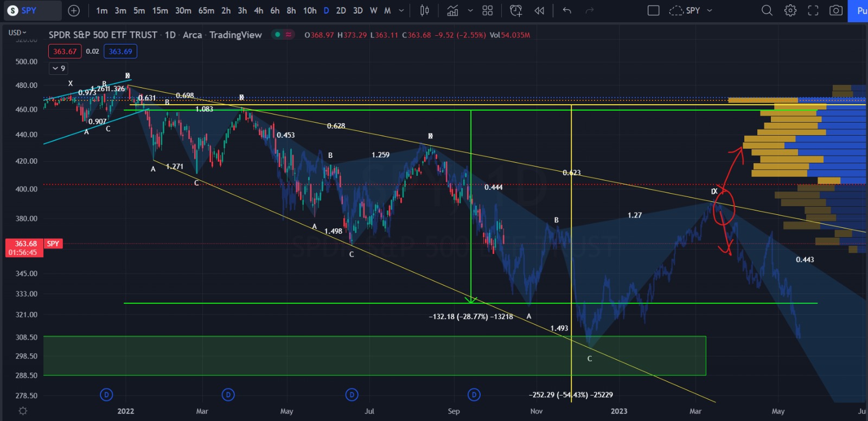Image resolution: width=868 pixels, height=421 pixels.
Task: Switch to the 30m interval
Action: click(183, 10)
